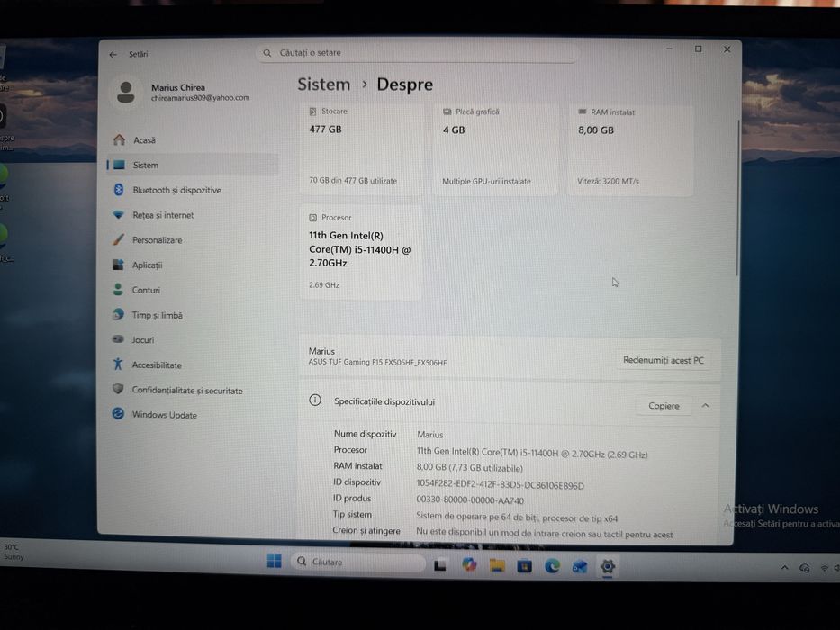
Task: Open the RAM instalat 8,00 GB card
Action: 631,150
